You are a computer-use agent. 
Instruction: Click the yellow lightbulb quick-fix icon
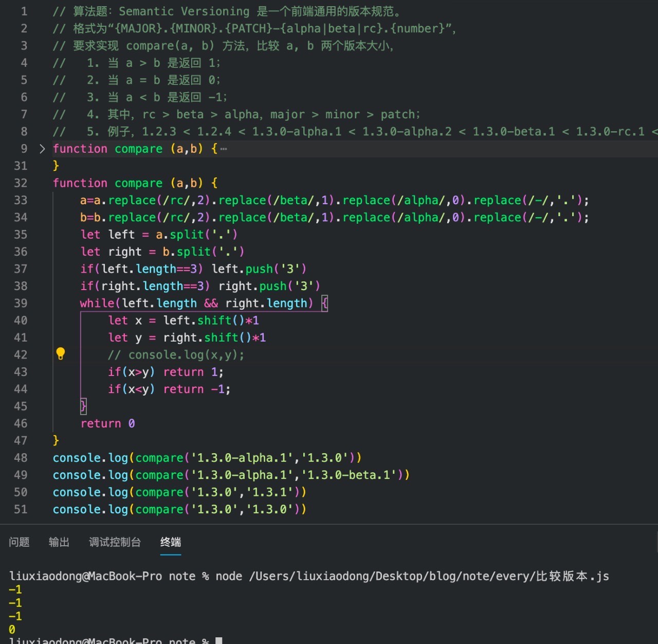click(61, 354)
